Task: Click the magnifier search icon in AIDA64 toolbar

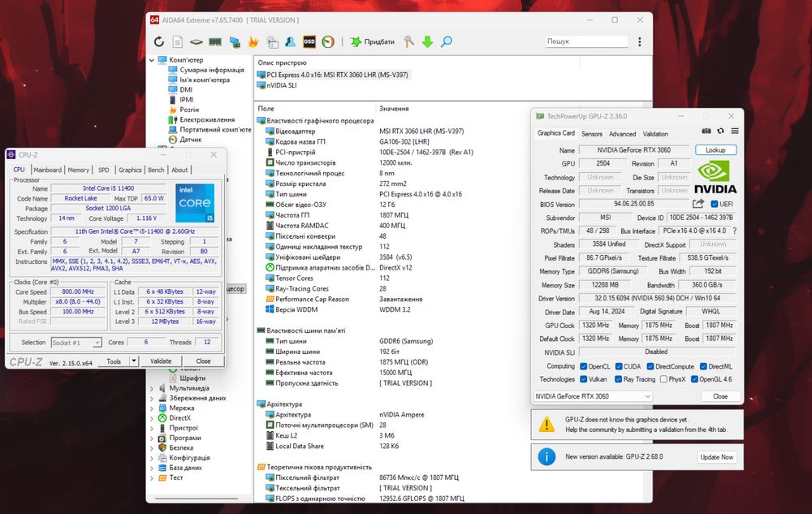Action: [x=446, y=41]
